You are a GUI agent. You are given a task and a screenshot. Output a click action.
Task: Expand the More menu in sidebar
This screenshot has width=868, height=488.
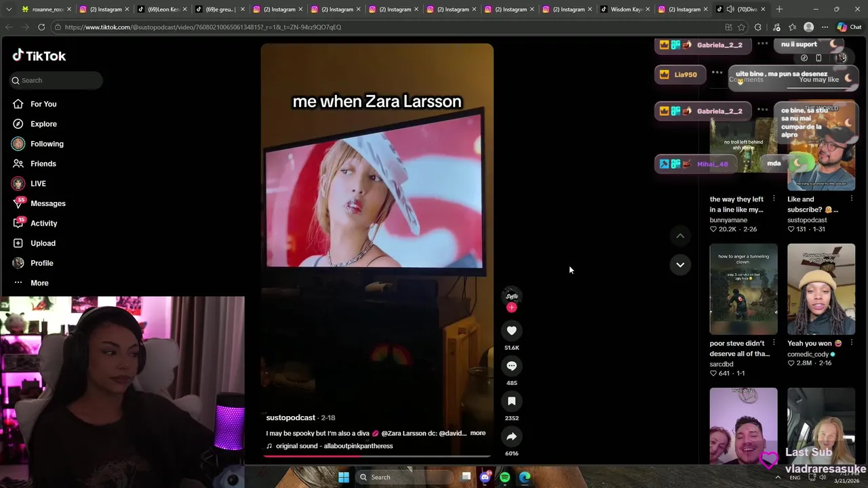39,283
